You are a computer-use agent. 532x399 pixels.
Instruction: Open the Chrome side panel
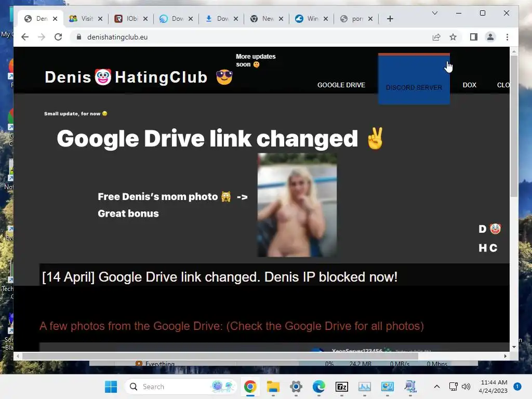pyautogui.click(x=474, y=37)
